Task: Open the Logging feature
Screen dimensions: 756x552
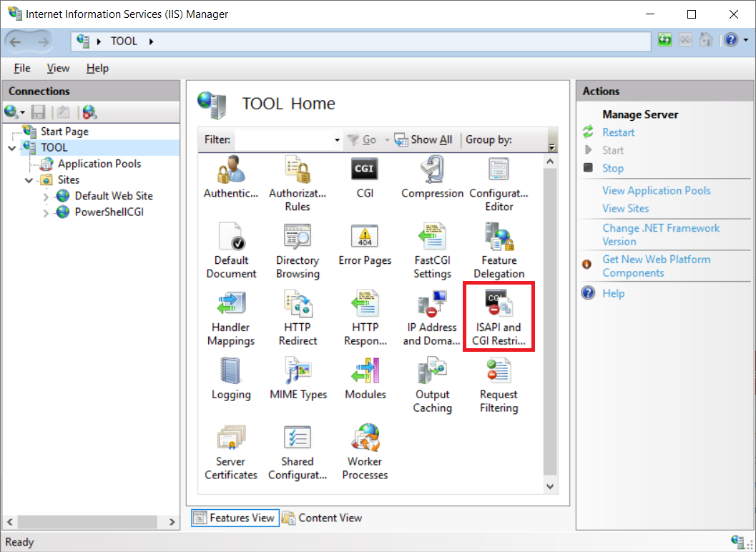Action: point(231,378)
